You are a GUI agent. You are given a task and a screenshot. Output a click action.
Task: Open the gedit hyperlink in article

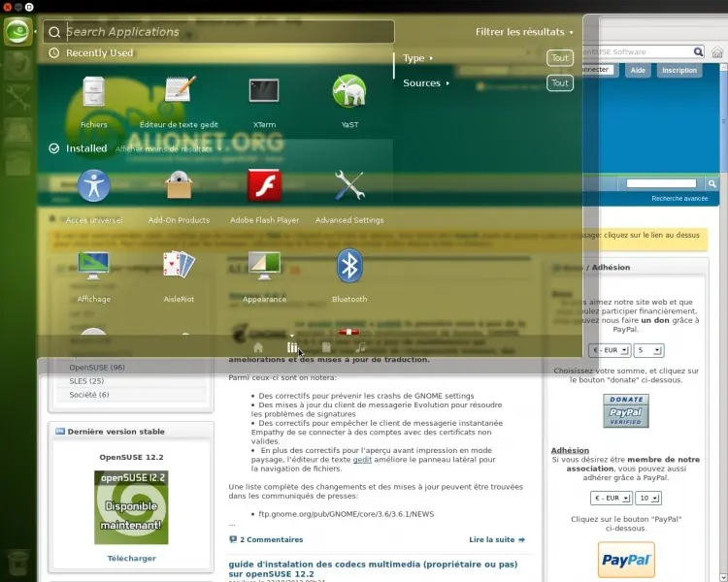tap(362, 460)
